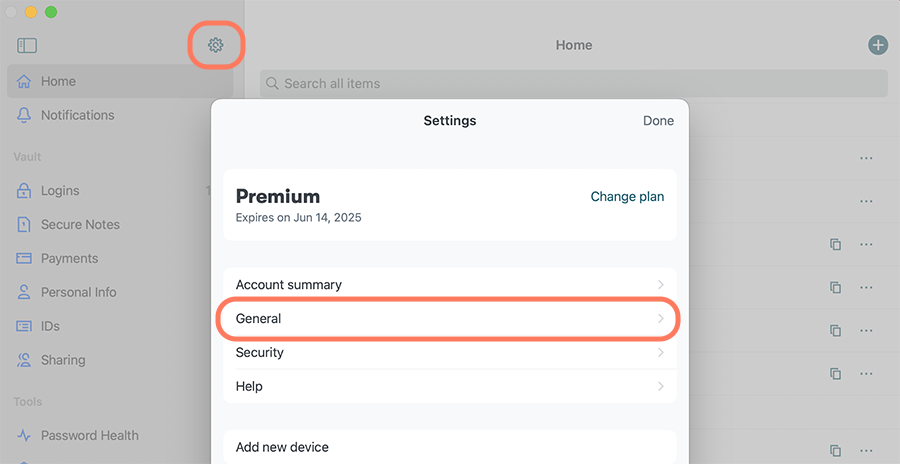Open settings via the gear icon
Image resolution: width=900 pixels, height=464 pixels.
tap(216, 45)
